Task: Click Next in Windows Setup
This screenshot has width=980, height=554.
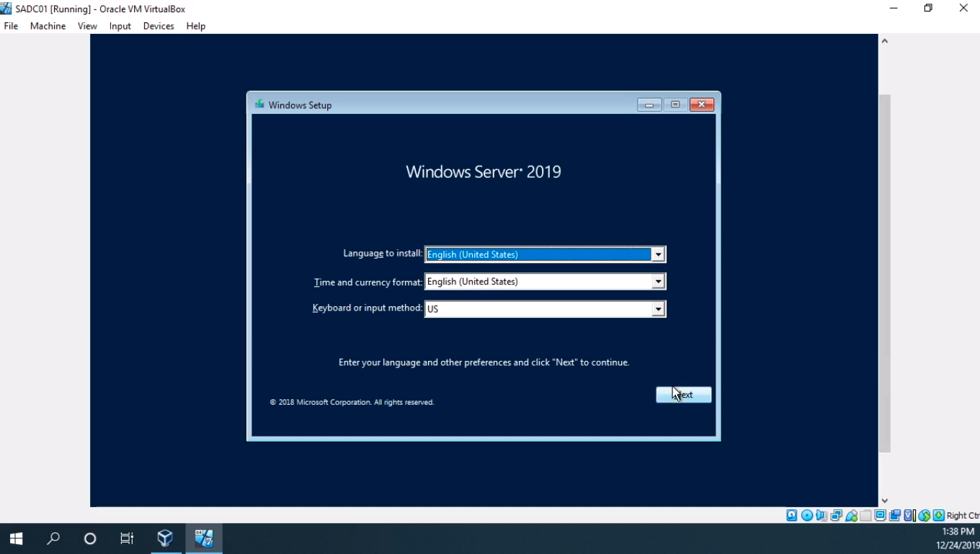Action: [683, 395]
